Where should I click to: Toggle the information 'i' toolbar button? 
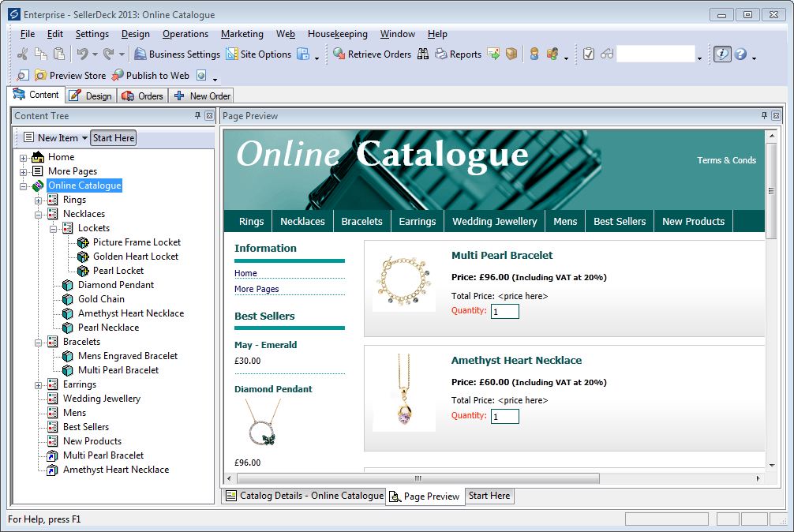coord(722,54)
